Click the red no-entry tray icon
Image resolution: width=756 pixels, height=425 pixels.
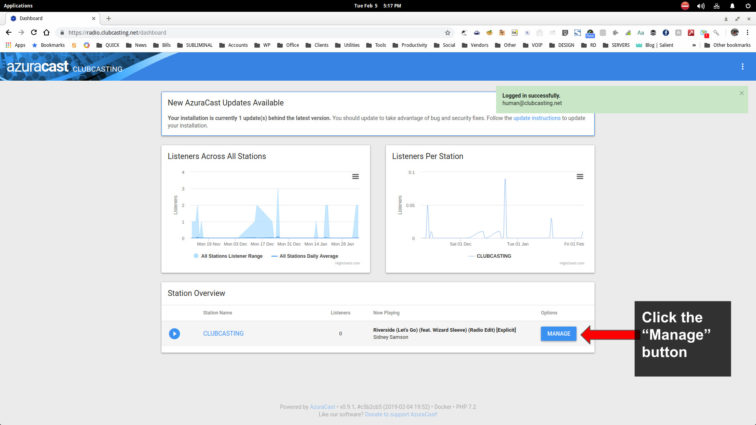[685, 6]
